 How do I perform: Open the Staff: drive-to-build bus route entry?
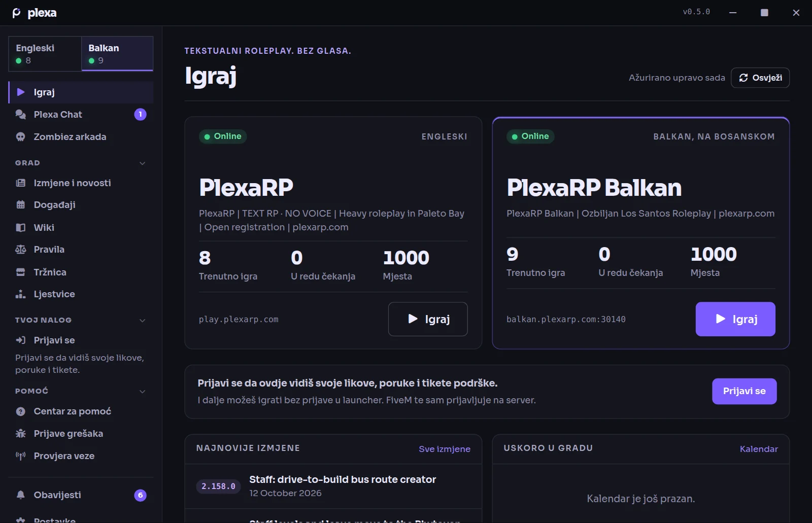(333, 486)
